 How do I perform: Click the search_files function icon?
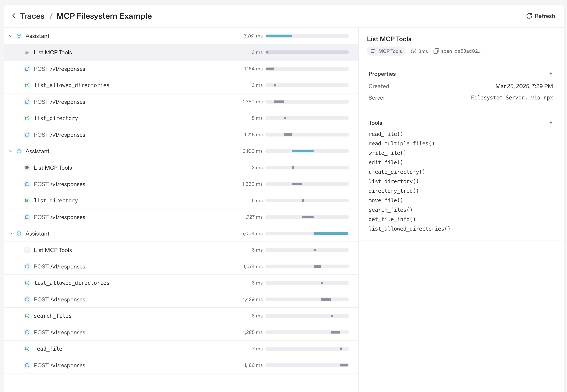pyautogui.click(x=27, y=316)
